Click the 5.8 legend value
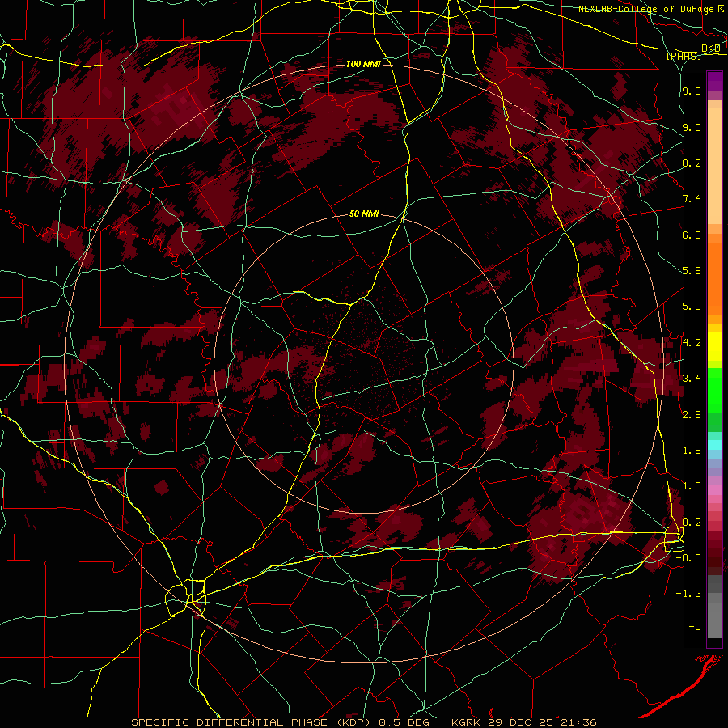 pyautogui.click(x=692, y=270)
